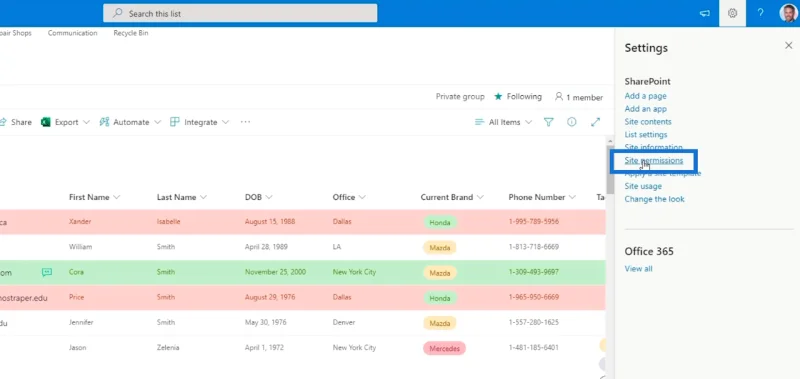Click the Honda tag in Xander row
800x379 pixels.
[x=440, y=222]
